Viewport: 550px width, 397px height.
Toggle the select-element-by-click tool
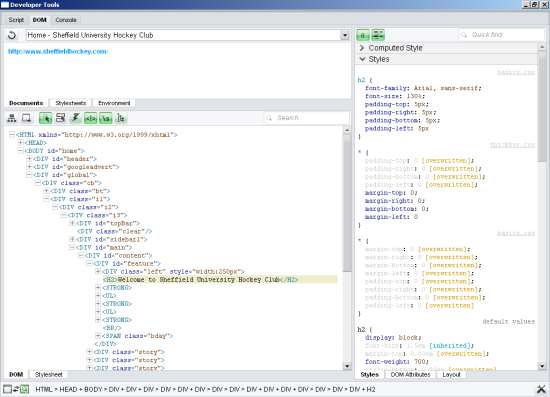point(46,118)
